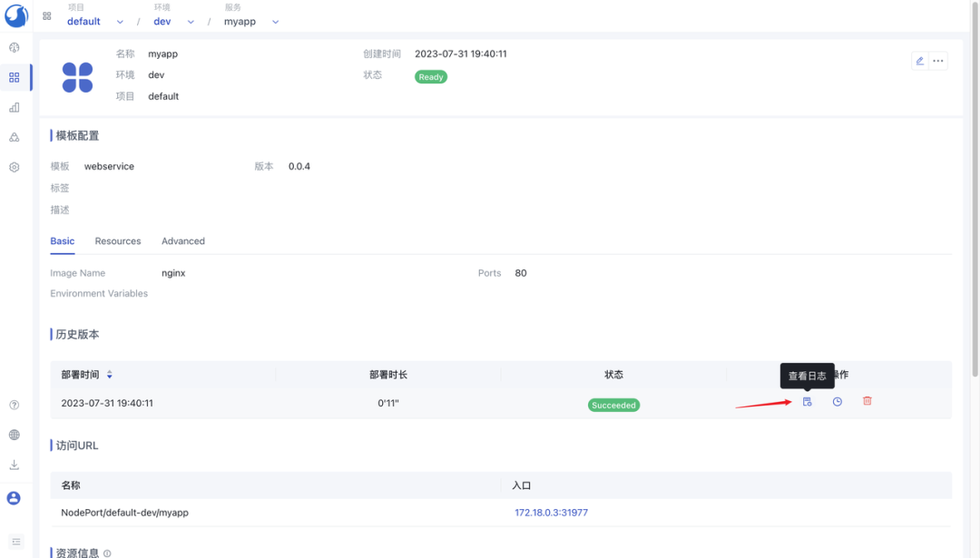Click the Succeeded status badge

pyautogui.click(x=613, y=405)
